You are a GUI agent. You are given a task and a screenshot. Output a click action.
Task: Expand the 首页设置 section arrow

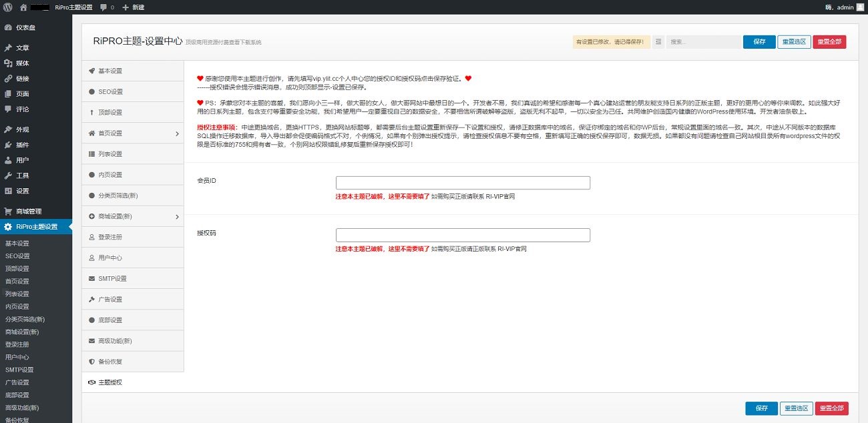pyautogui.click(x=177, y=133)
